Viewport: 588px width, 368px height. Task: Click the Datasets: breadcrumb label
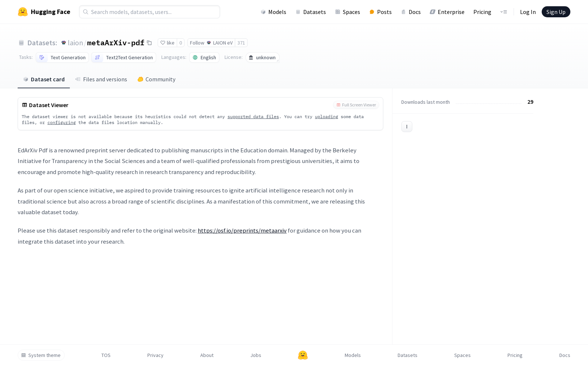tap(42, 43)
